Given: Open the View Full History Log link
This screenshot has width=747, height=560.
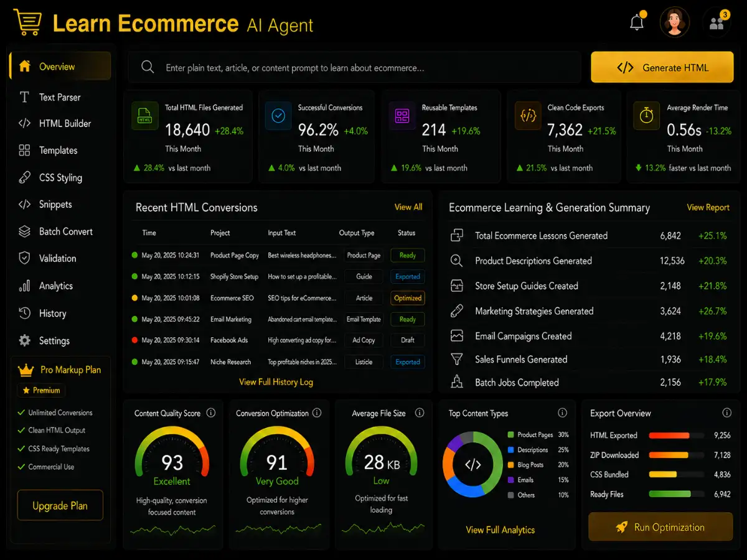Looking at the screenshot, I should tap(276, 382).
